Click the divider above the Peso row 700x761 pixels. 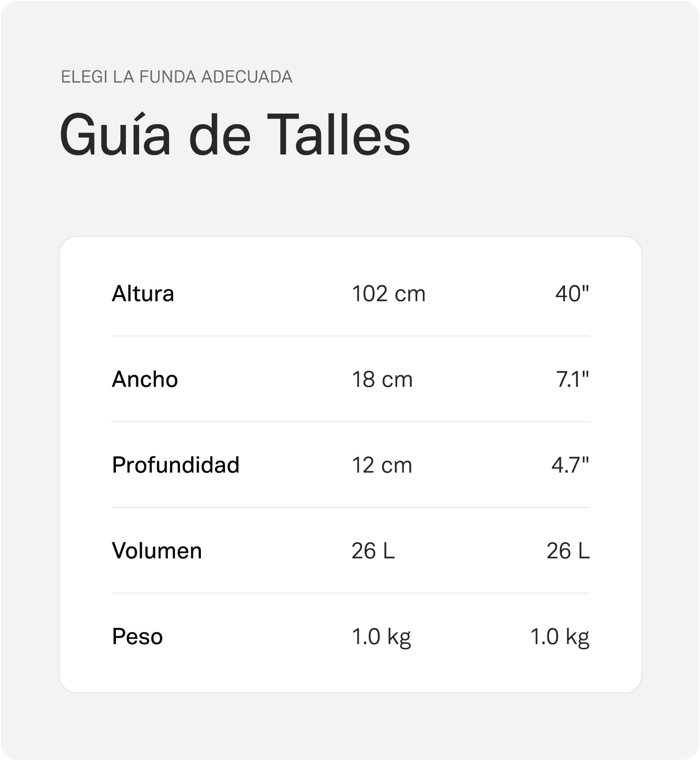pyautogui.click(x=351, y=593)
